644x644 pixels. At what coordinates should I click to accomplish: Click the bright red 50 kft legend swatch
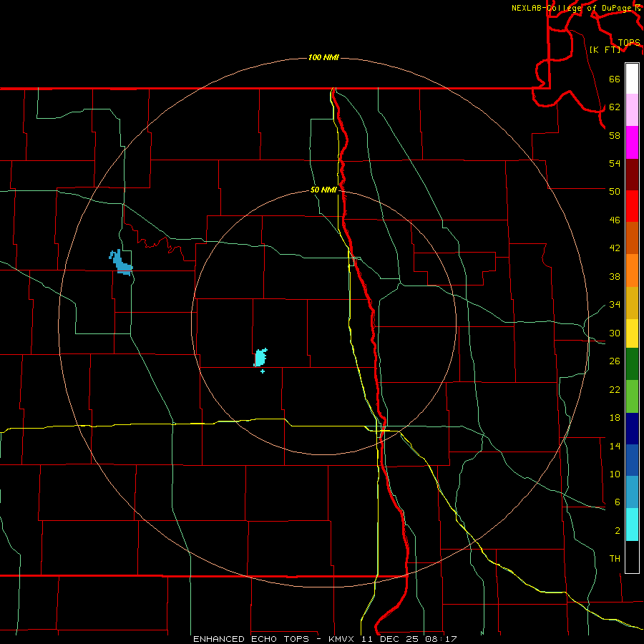point(632,206)
